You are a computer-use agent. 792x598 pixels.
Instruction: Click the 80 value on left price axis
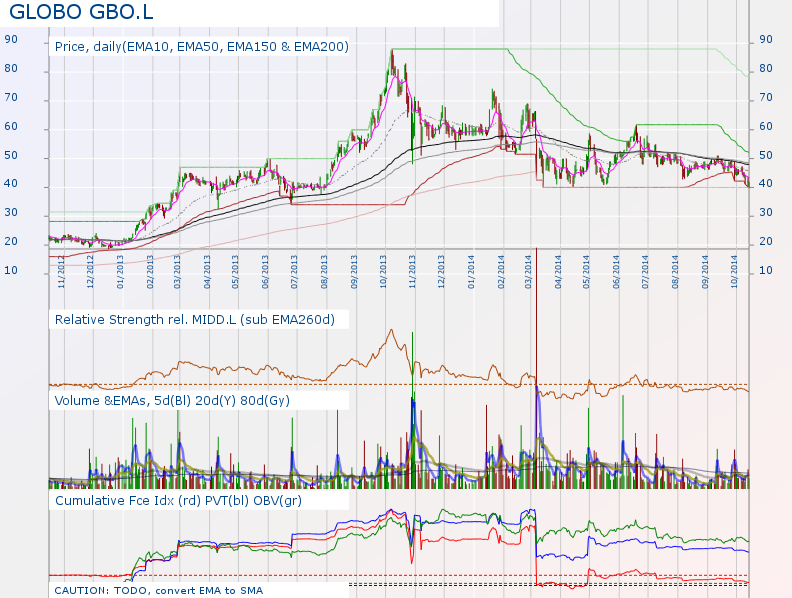11,68
